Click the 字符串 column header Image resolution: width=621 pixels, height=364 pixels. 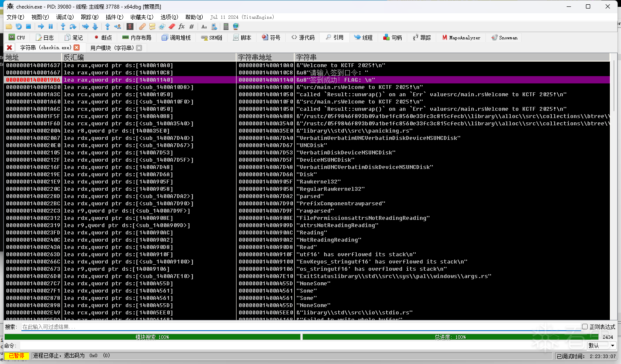click(452, 57)
